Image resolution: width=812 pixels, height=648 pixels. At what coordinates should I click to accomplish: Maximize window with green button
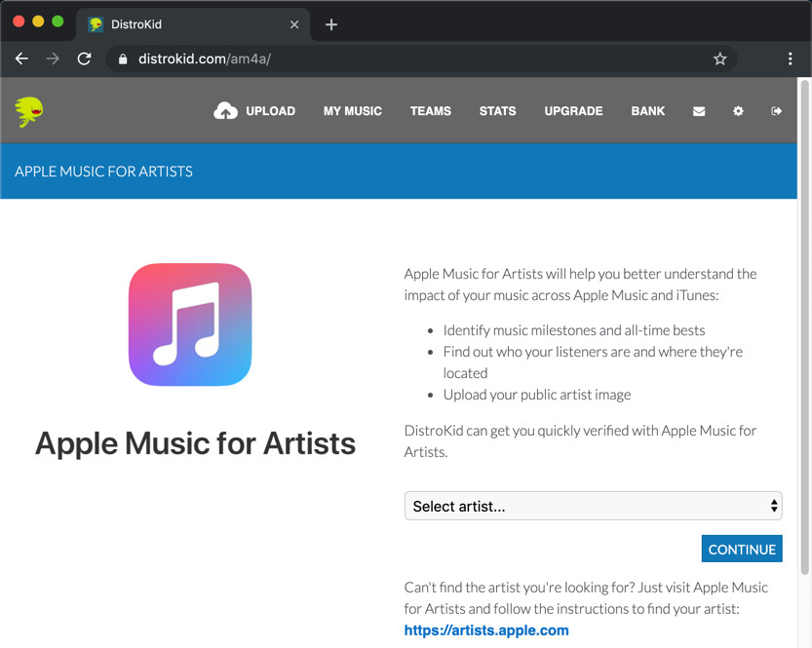tap(58, 21)
